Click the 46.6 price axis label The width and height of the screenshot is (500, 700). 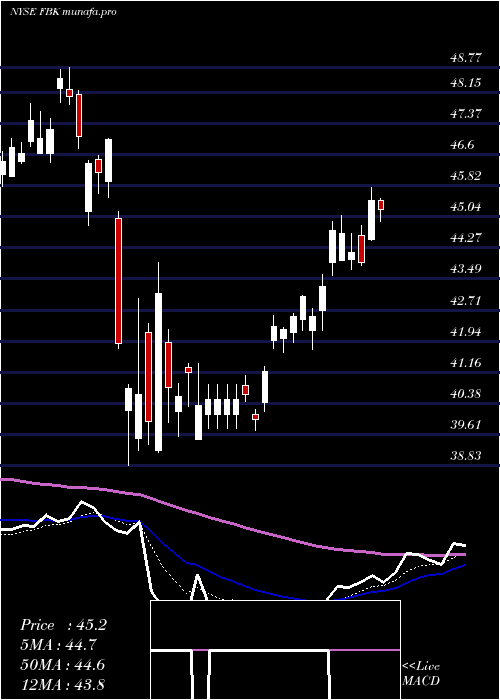pyautogui.click(x=463, y=145)
